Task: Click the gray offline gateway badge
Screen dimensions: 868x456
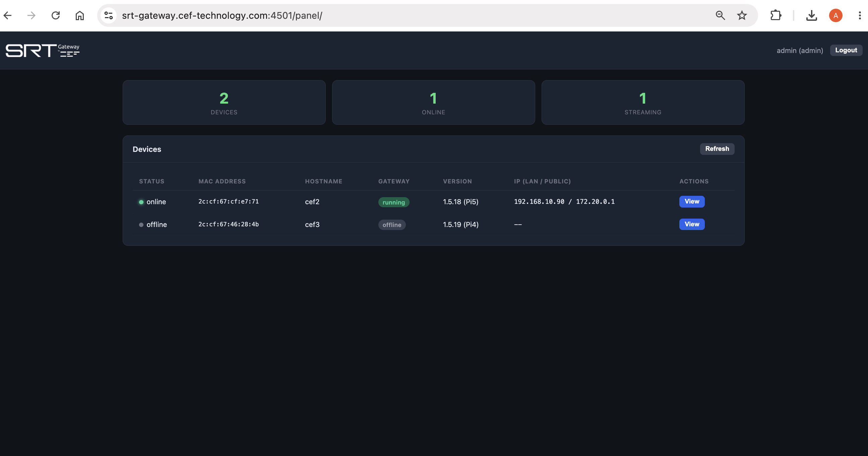Action: point(392,225)
